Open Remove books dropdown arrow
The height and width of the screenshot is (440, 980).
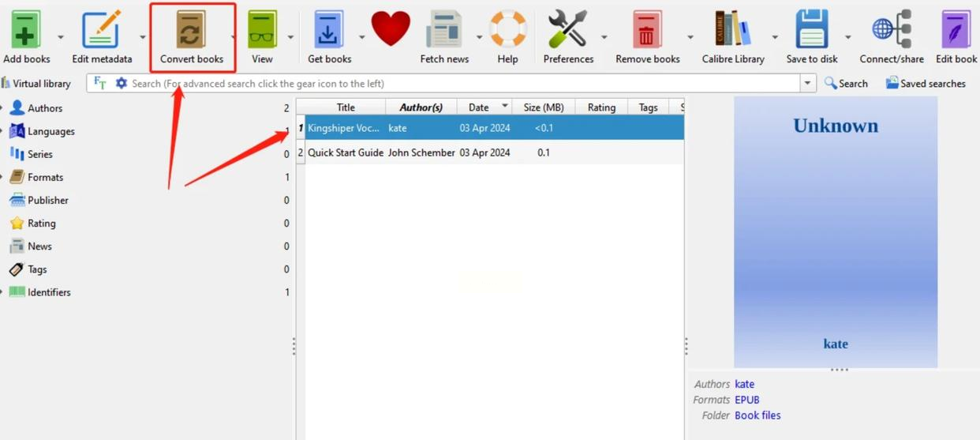[x=690, y=37]
